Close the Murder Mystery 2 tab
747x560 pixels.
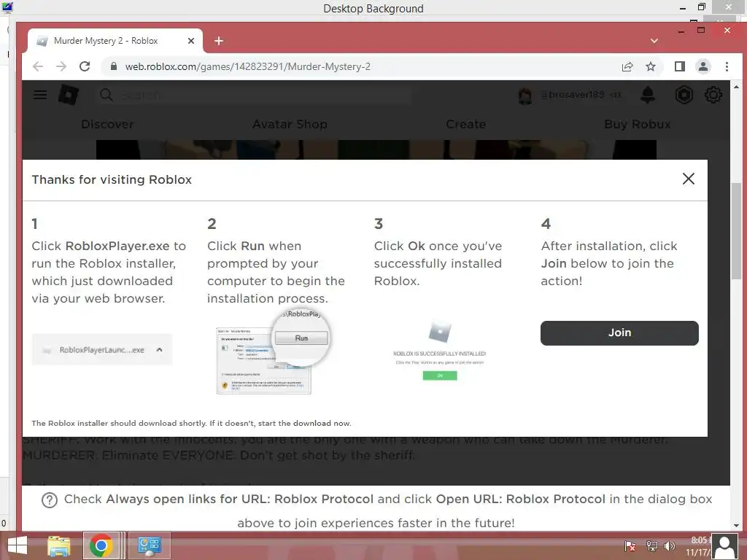(x=191, y=41)
